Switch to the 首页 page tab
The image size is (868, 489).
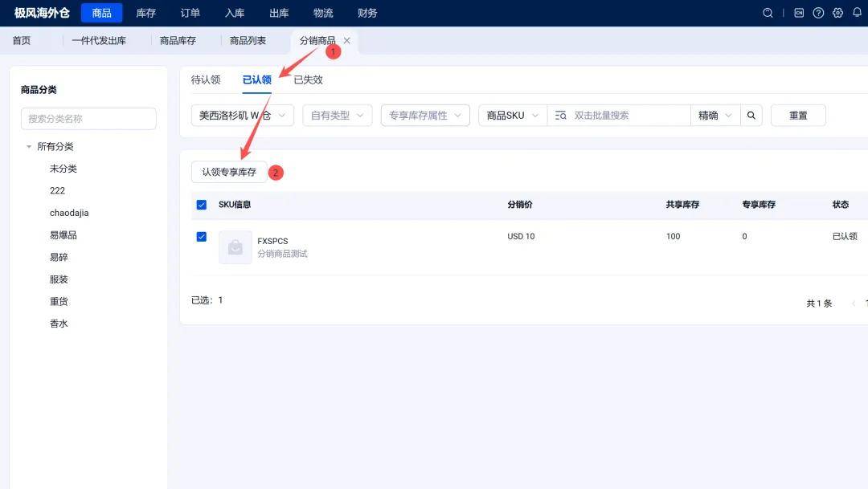point(22,40)
